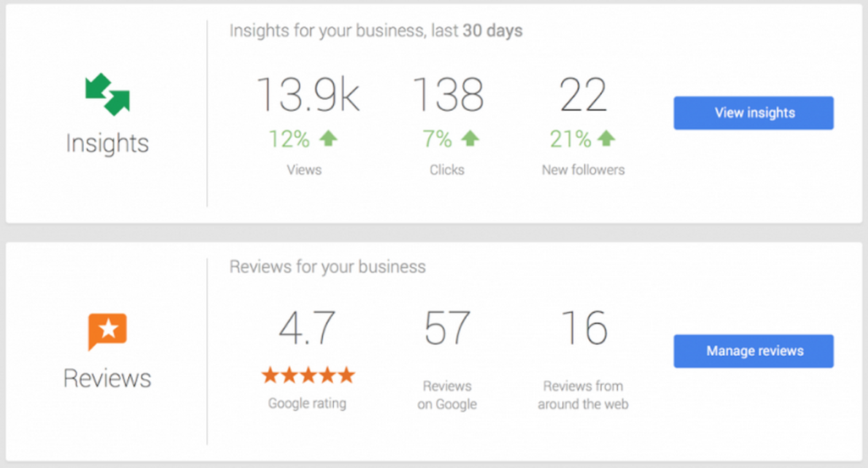The image size is (868, 468).
Task: Click the orange Reviews star bubble icon
Action: point(108,331)
